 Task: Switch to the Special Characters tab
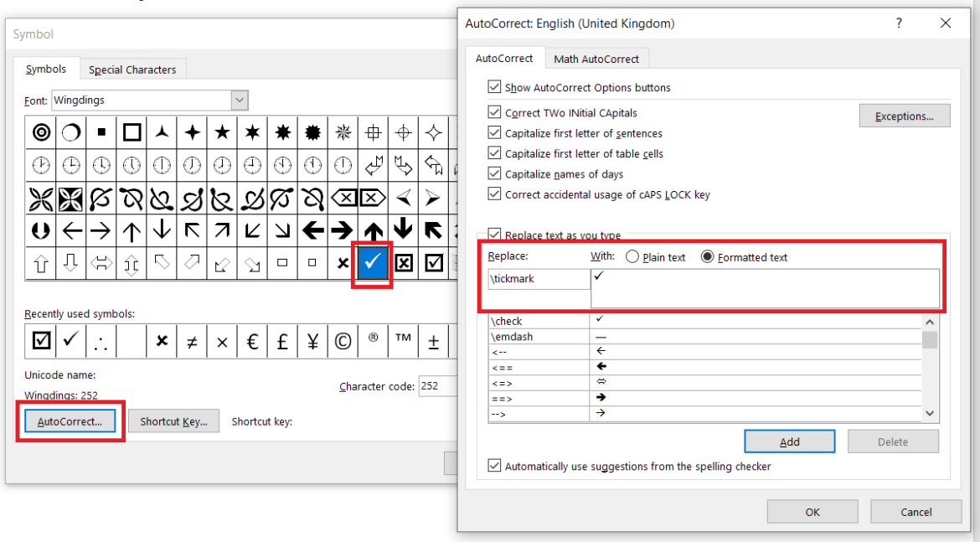click(132, 70)
